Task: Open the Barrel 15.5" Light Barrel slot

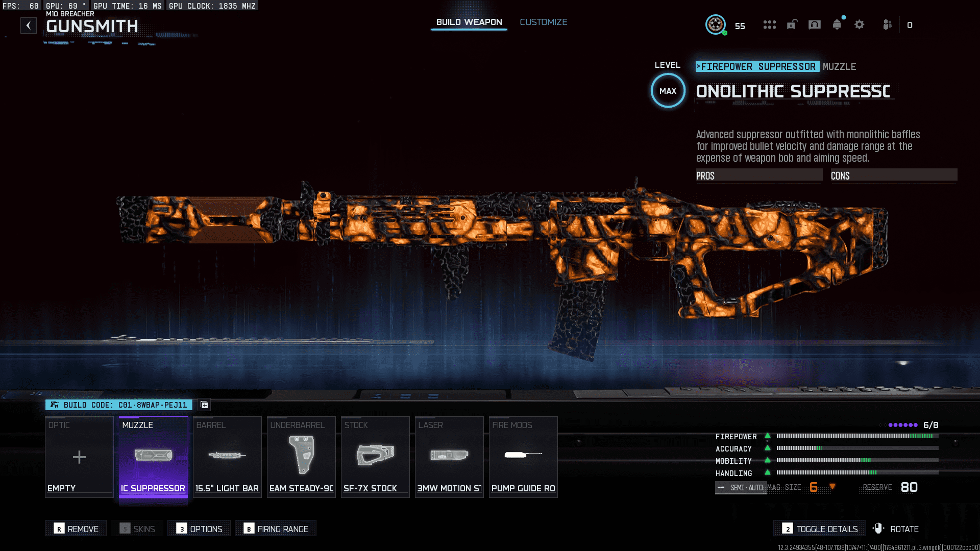Action: click(227, 457)
